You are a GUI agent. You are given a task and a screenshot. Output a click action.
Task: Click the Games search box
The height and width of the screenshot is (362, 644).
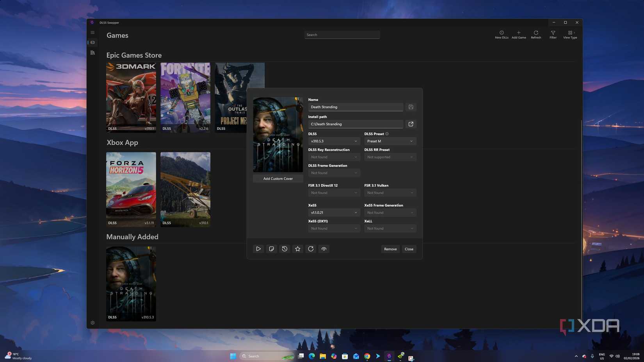coord(342,35)
